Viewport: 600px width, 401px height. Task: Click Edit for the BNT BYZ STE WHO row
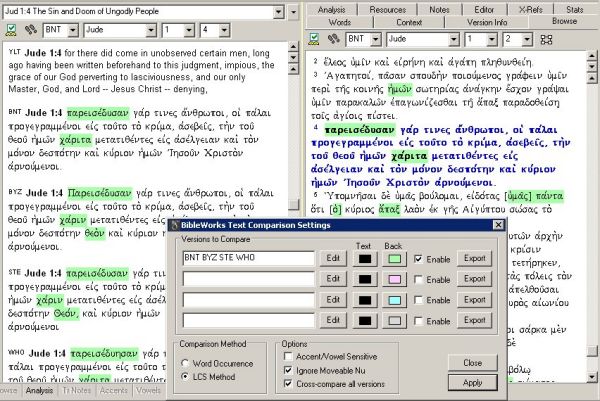tap(333, 258)
